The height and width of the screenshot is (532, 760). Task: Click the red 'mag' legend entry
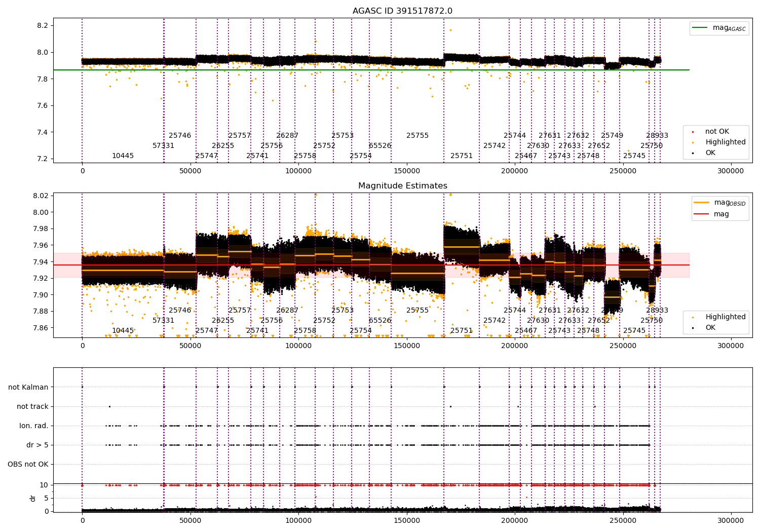coord(711,214)
